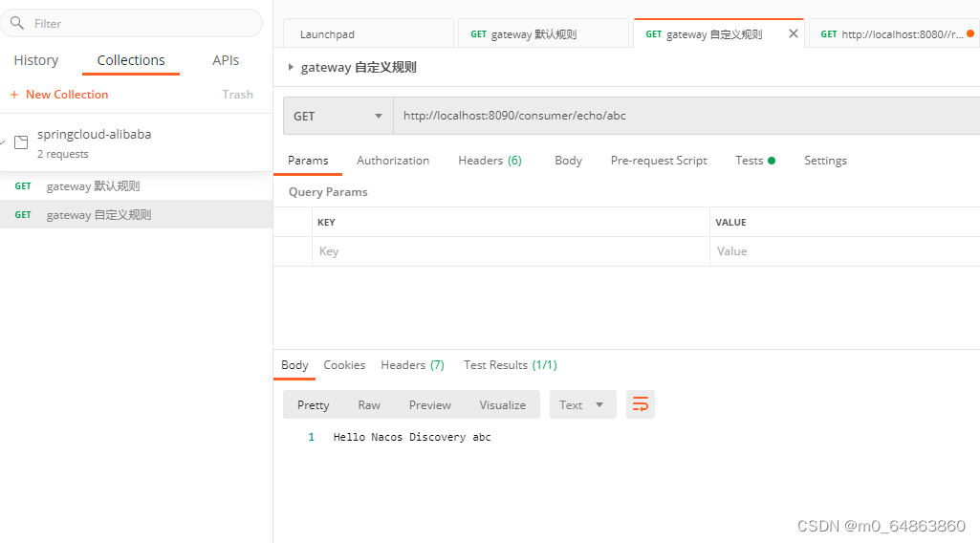The image size is (980, 543).
Task: Switch to the History tab
Action: click(x=36, y=60)
